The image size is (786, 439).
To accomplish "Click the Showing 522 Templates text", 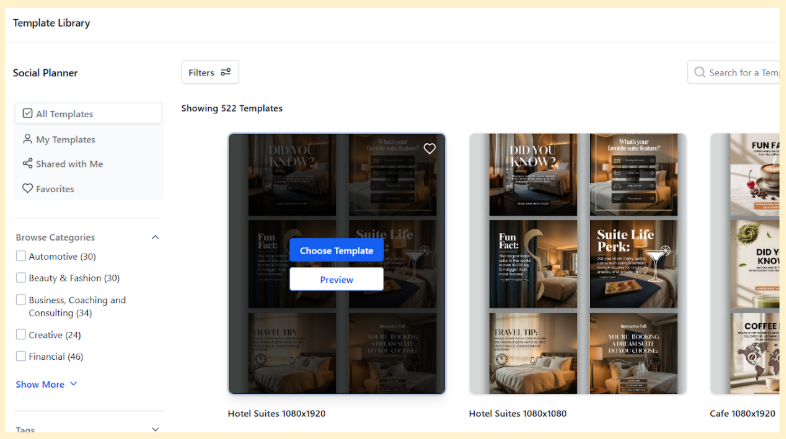I will coord(232,108).
